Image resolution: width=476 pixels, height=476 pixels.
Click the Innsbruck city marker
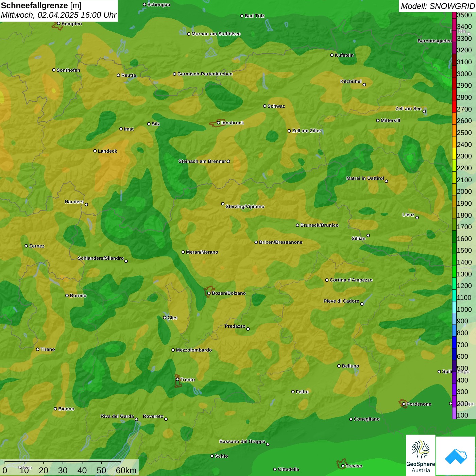coord(219,123)
